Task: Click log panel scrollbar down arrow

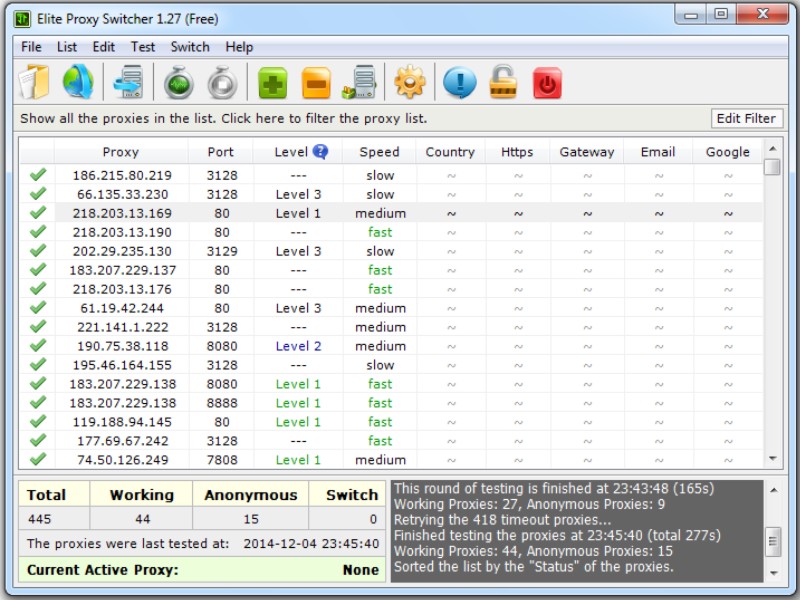Action: point(773,573)
